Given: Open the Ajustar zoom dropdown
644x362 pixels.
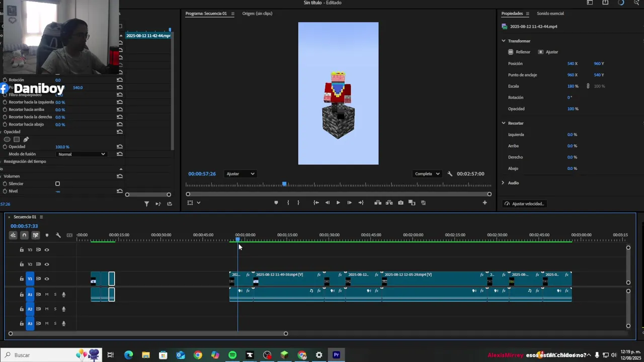Looking at the screenshot, I should coord(240,174).
